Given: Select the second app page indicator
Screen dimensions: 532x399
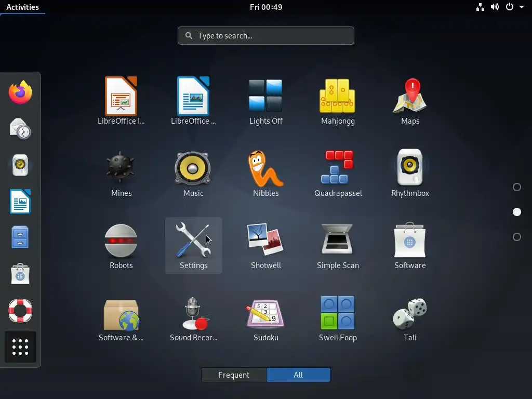Looking at the screenshot, I should [x=517, y=212].
